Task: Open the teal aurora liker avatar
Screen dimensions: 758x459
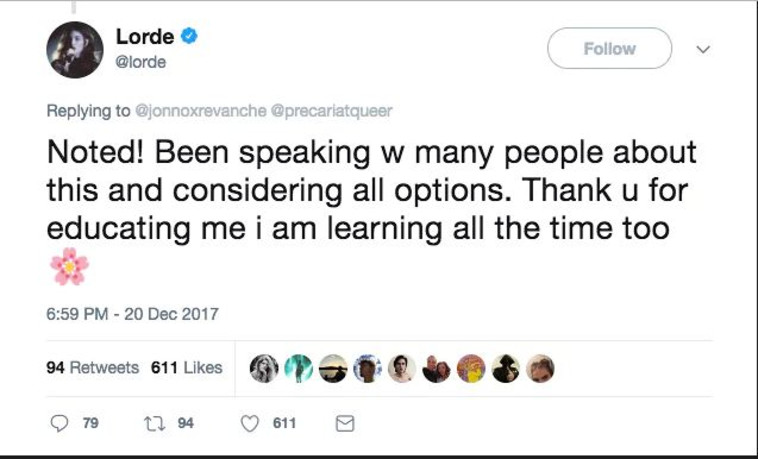Action: 298,368
